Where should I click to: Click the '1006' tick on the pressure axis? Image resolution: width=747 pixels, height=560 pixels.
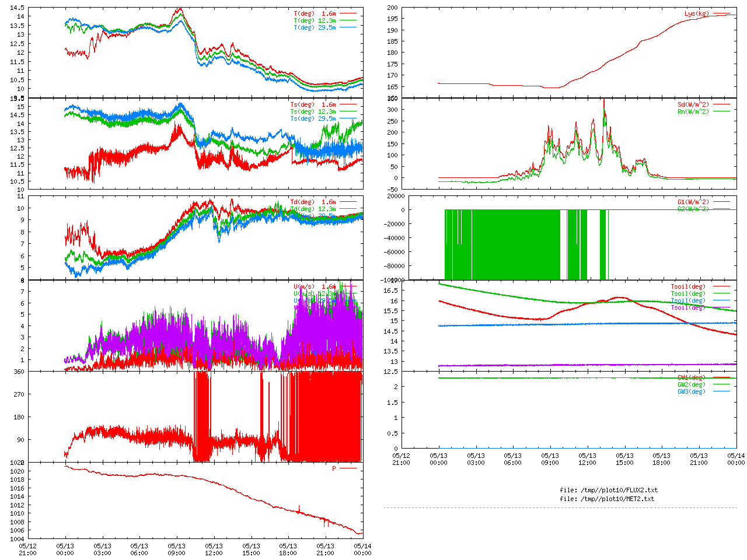click(x=18, y=531)
